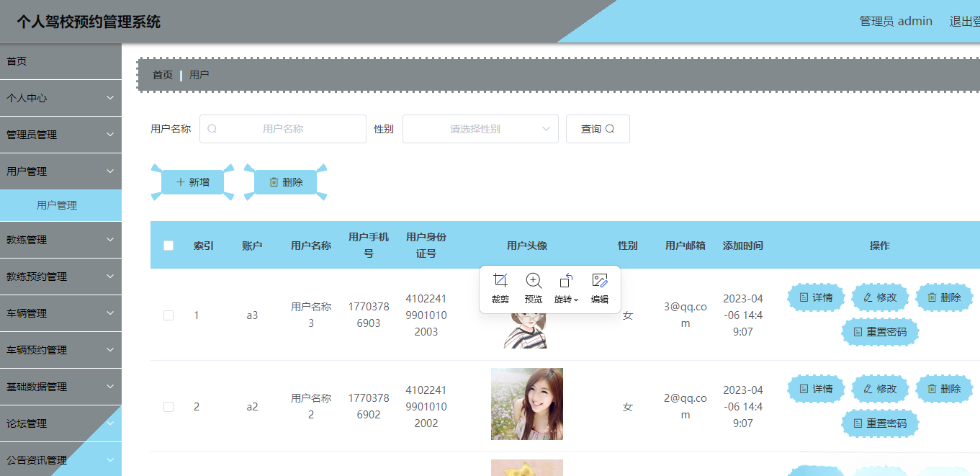The width and height of the screenshot is (980, 476).
Task: Toggle the select-all checkbox in the table header
Action: [168, 245]
